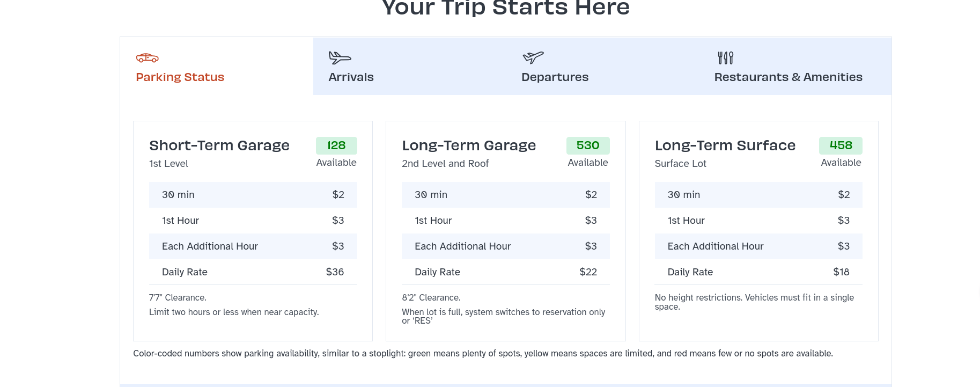Screen dimensions: 980x387
Task: Click the Long-Term Garage $22 Daily Rate row
Action: [x=505, y=272]
